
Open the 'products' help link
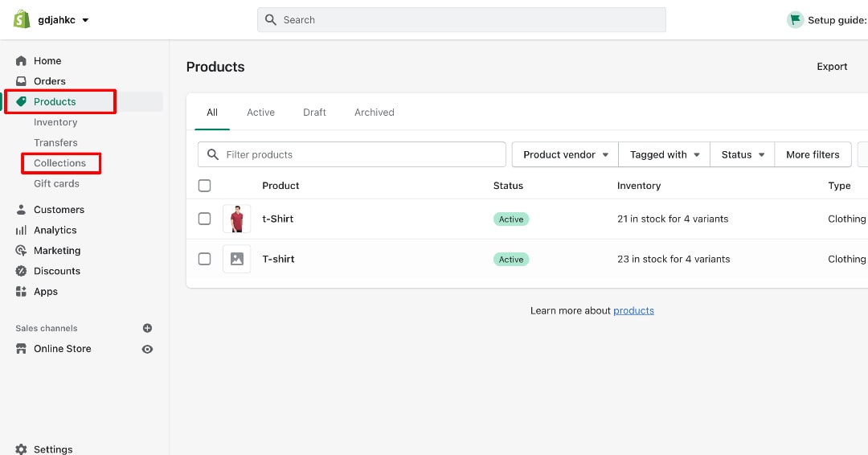pyautogui.click(x=634, y=310)
